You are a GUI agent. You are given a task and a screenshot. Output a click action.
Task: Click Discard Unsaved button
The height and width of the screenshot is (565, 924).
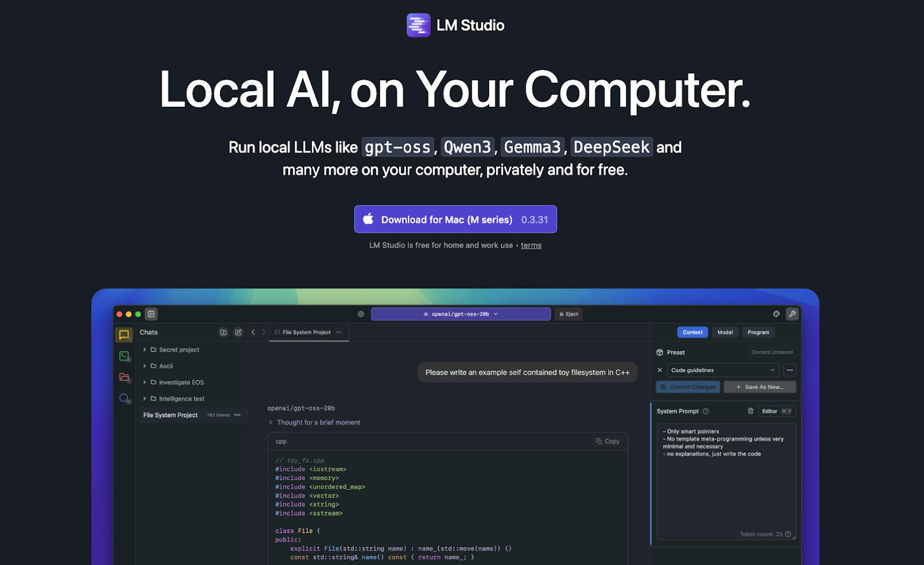pos(772,352)
